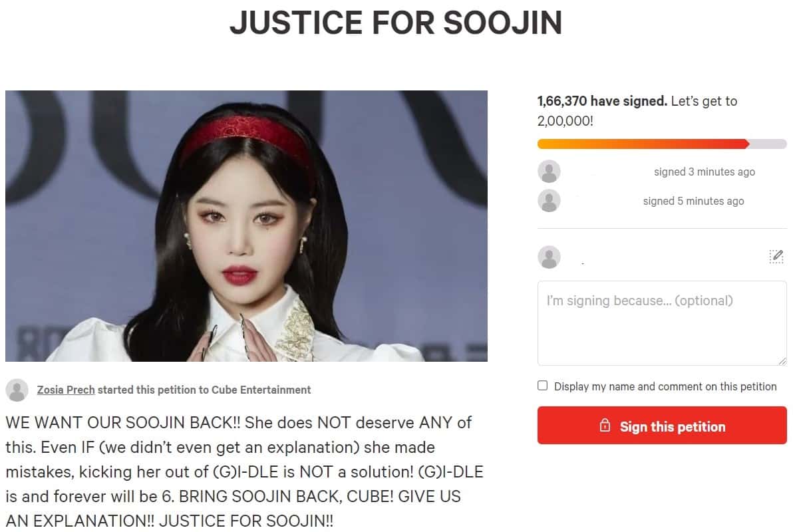The width and height of the screenshot is (793, 532).
Task: Focus the 'I'm signing because' text area
Action: click(x=661, y=323)
